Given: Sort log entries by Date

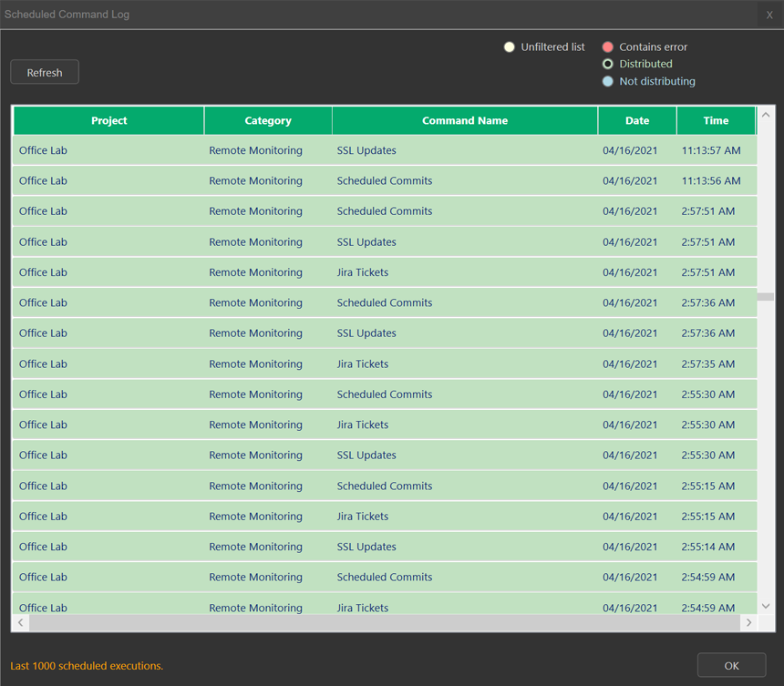Looking at the screenshot, I should (x=637, y=120).
